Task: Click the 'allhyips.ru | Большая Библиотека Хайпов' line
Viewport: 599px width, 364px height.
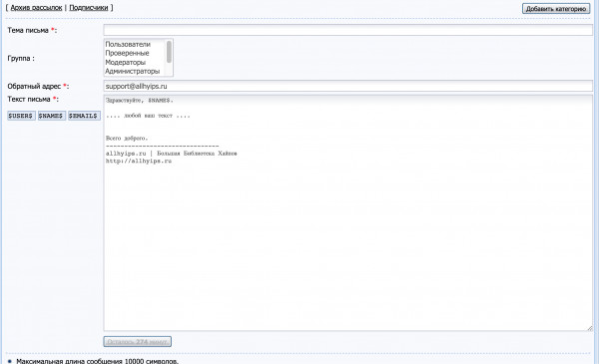Action: (171, 154)
